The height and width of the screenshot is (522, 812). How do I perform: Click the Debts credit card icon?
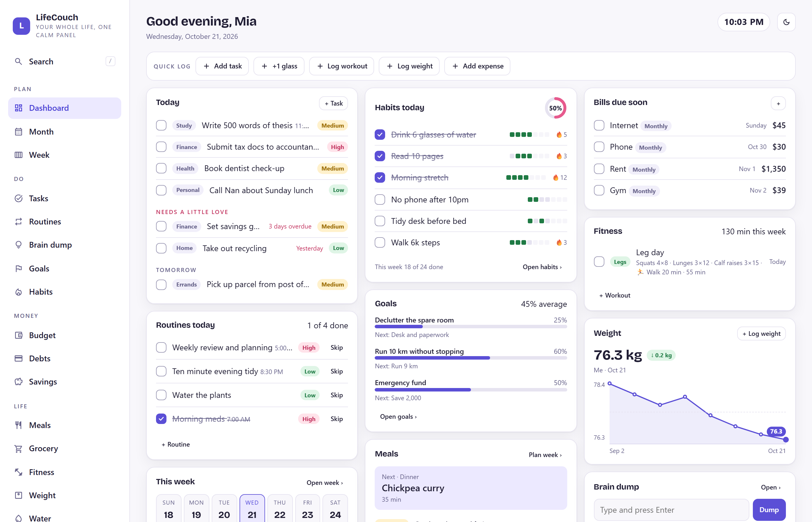point(19,358)
